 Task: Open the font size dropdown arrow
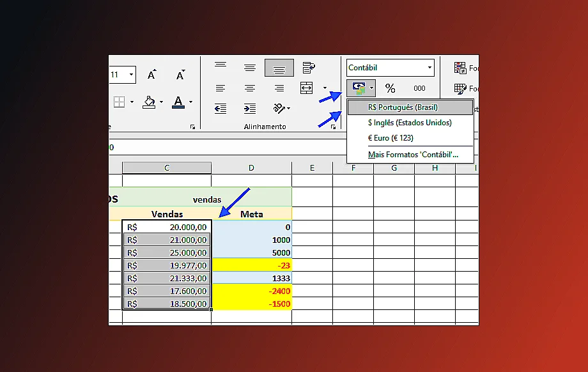coord(131,75)
